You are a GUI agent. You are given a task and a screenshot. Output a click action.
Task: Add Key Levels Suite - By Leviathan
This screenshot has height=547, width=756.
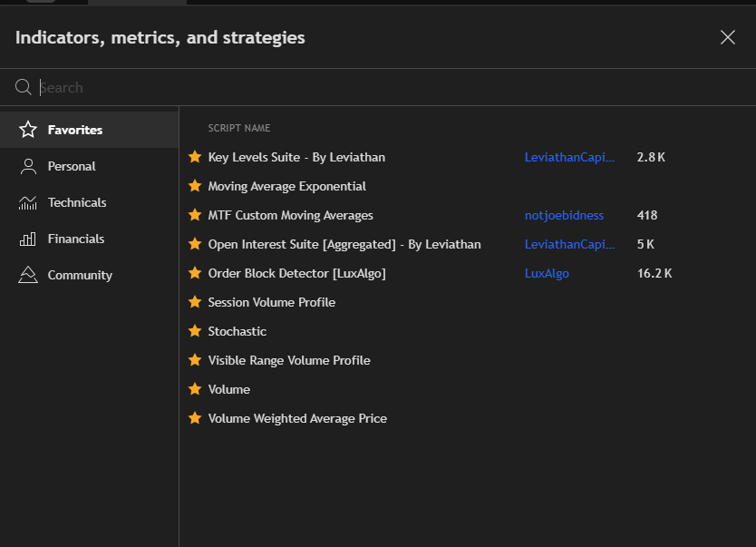pos(296,157)
